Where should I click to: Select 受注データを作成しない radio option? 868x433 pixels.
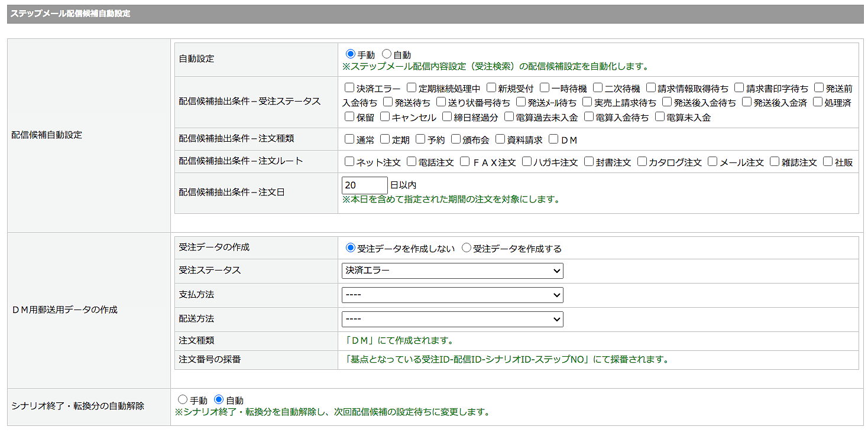pyautogui.click(x=351, y=248)
